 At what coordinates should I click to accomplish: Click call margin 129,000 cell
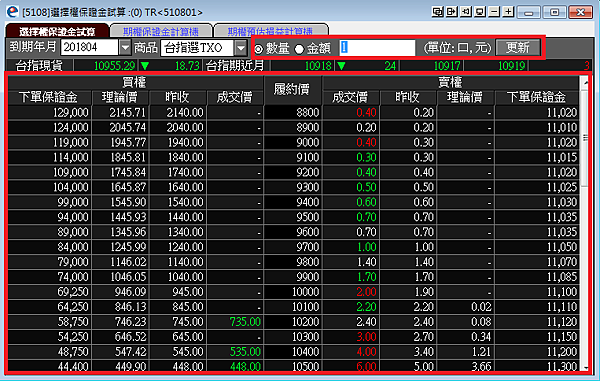[50, 112]
